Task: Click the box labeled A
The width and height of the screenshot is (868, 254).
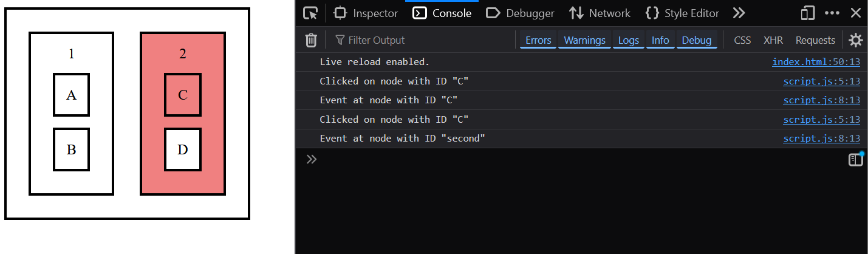Action: 72,95
